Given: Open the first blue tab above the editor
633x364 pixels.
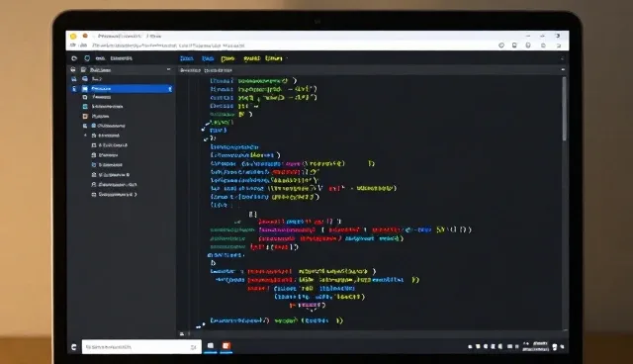Looking at the screenshot, I should tap(187, 58).
